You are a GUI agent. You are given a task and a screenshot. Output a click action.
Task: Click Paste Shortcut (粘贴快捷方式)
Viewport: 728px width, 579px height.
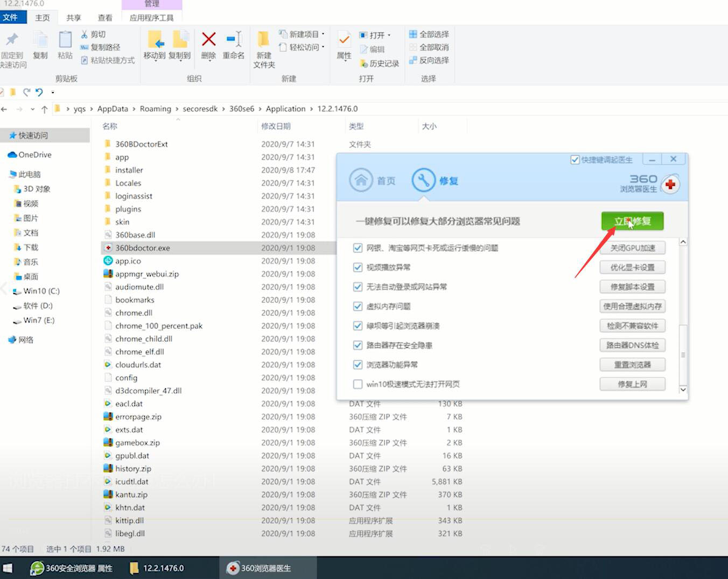pos(107,60)
